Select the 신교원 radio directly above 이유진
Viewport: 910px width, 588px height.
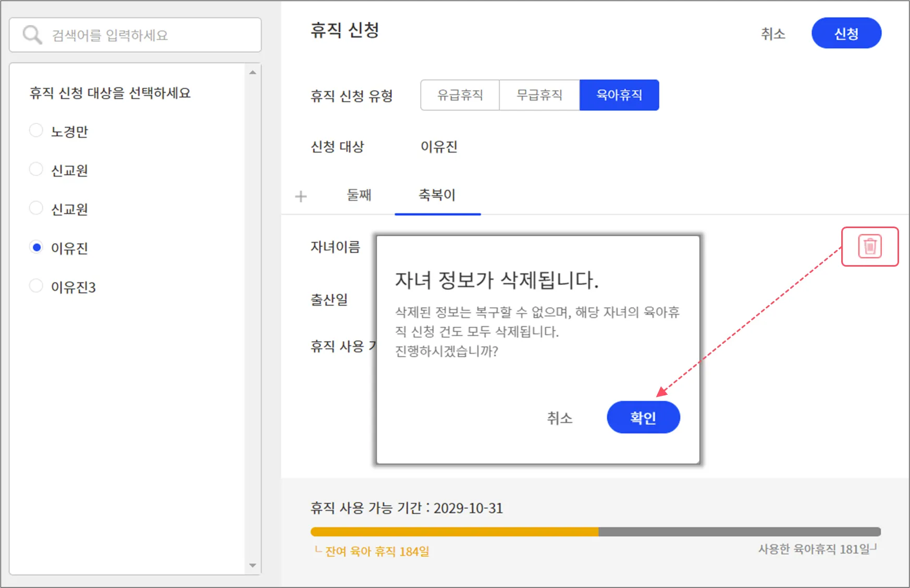[x=36, y=208]
